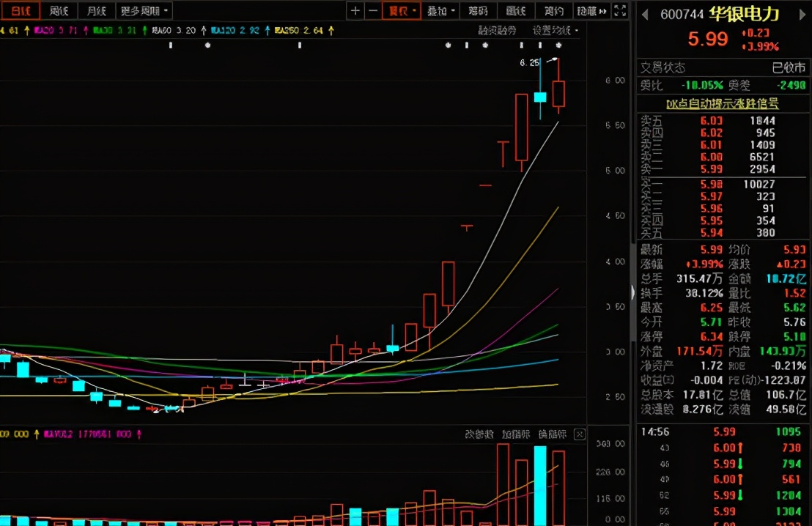Click the leftmost event marker above chart

click(x=170, y=45)
